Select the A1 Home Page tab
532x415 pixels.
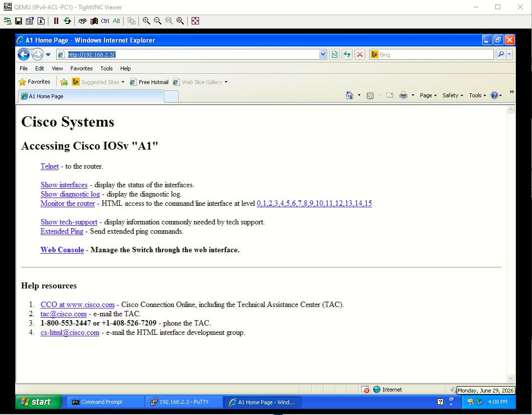coord(91,96)
